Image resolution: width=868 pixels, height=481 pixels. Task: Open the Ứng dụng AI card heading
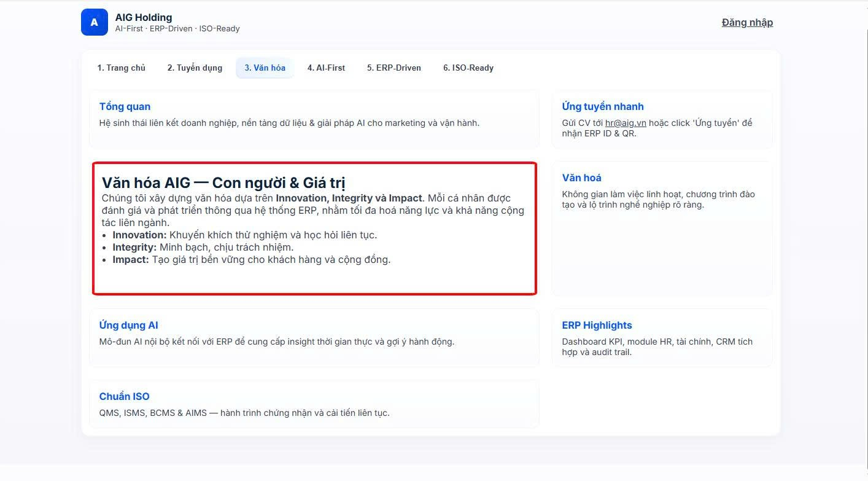[x=128, y=326]
